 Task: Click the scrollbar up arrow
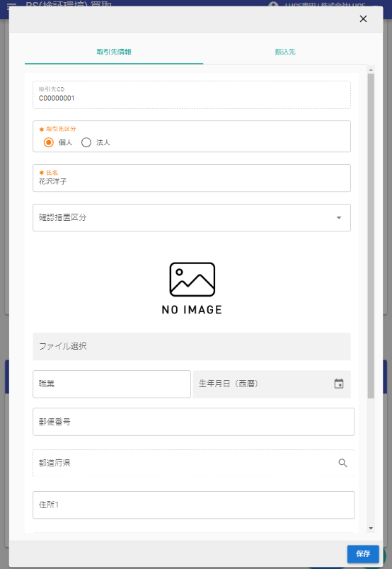click(371, 69)
